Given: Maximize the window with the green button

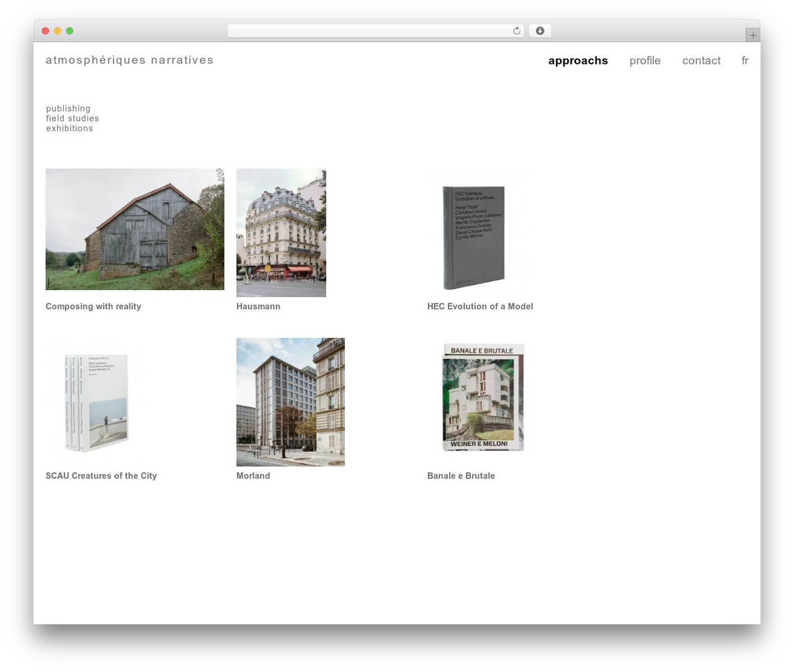Looking at the screenshot, I should [69, 31].
